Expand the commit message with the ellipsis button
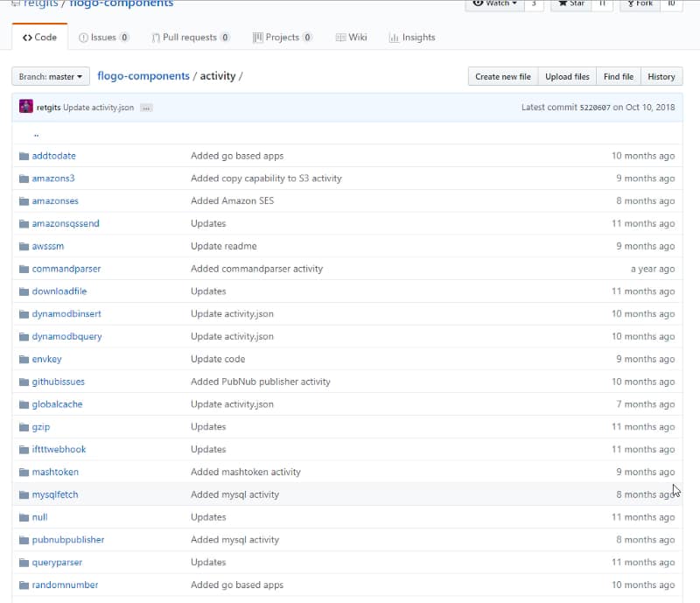Screen dimensions: 700x603 click(x=145, y=106)
